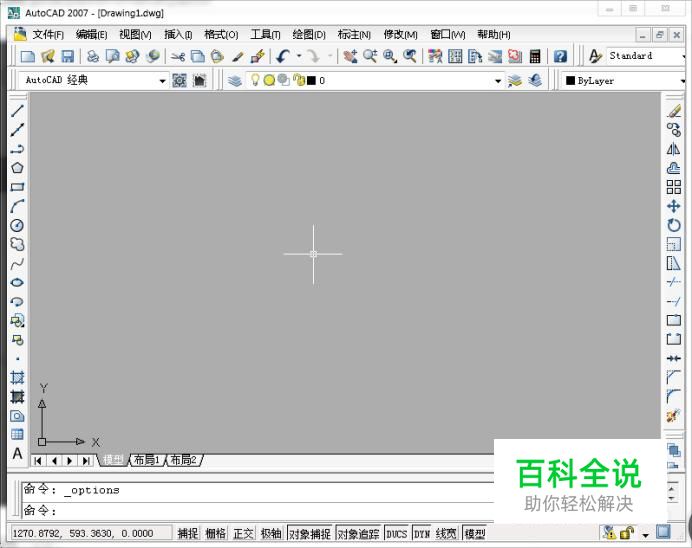The height and width of the screenshot is (548, 692).
Task: Click the Clean Screen status icon
Action: 663,532
